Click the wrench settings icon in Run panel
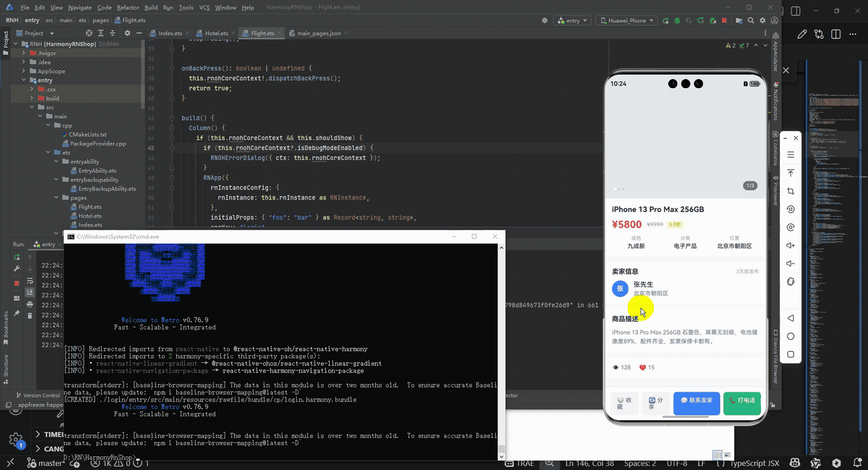 (x=17, y=269)
